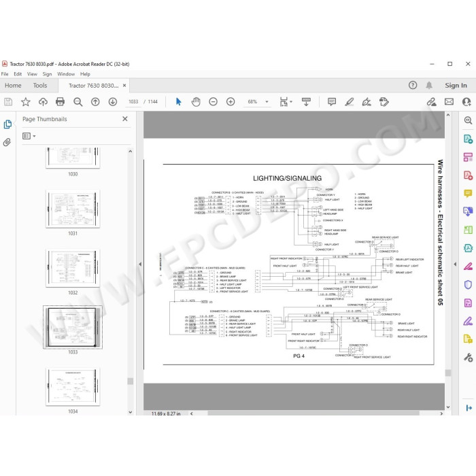Open More Tools wrench in right pane
The image size is (476, 476).
pos(468,357)
